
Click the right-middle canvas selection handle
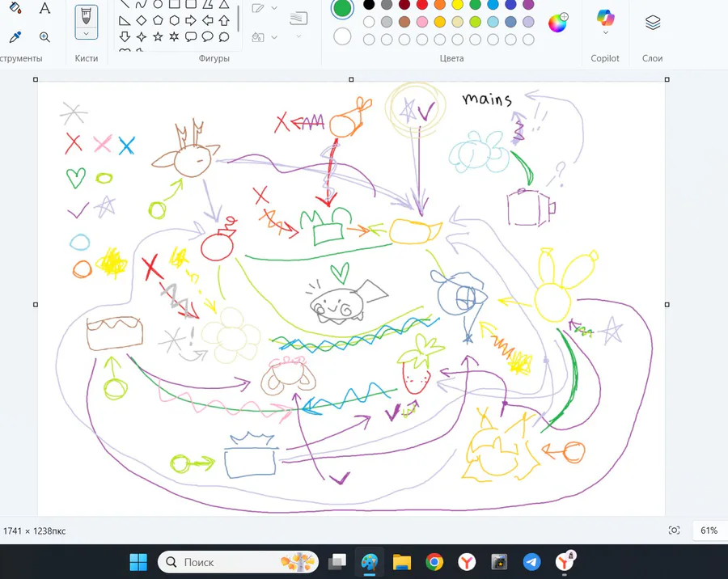(667, 305)
